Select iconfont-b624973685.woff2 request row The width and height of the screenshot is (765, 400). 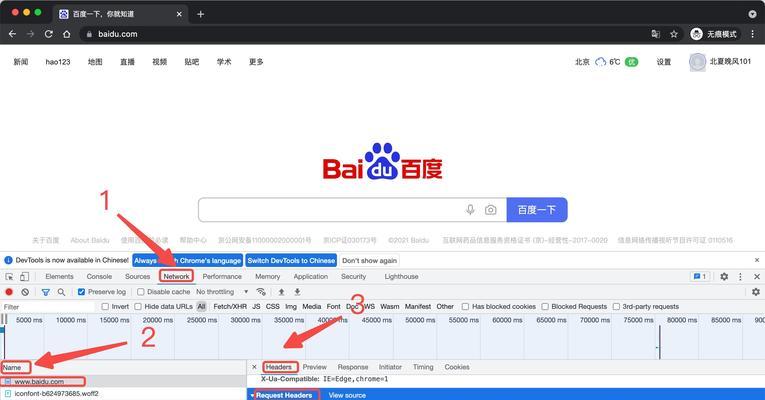[x=123, y=393]
